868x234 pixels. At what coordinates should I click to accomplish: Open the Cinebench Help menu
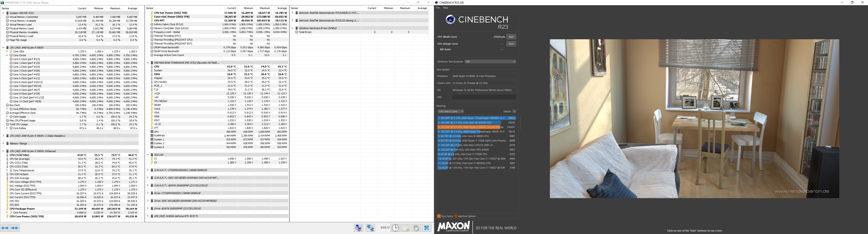(445, 8)
